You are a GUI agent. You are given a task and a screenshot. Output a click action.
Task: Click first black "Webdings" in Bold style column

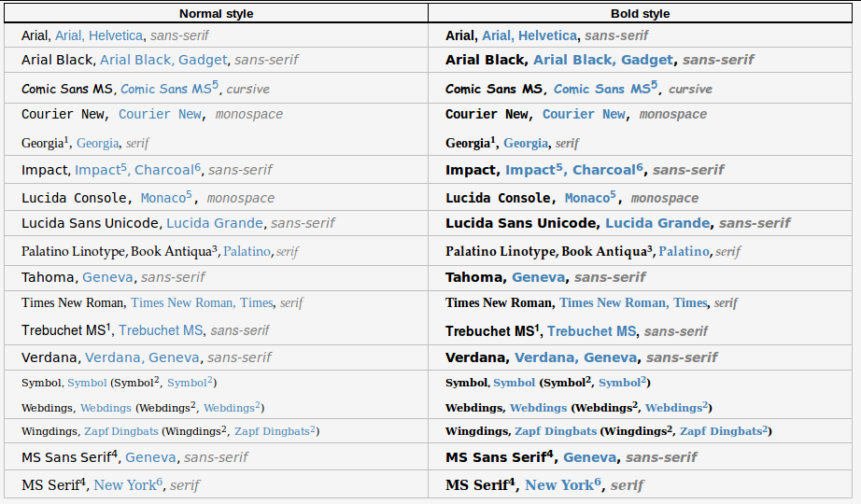[473, 408]
